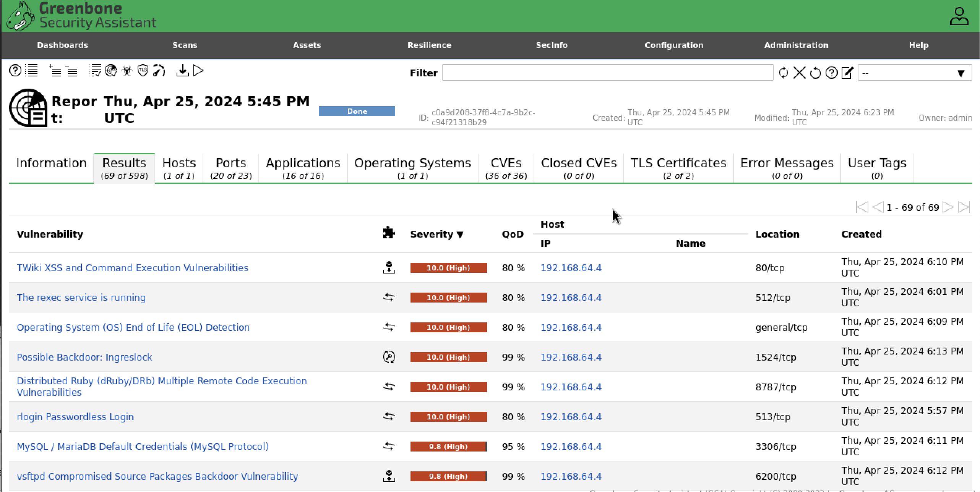The width and height of the screenshot is (980, 492).
Task: Click host IP 192.168.64.4 in Distributed Ruby row
Action: click(x=571, y=387)
